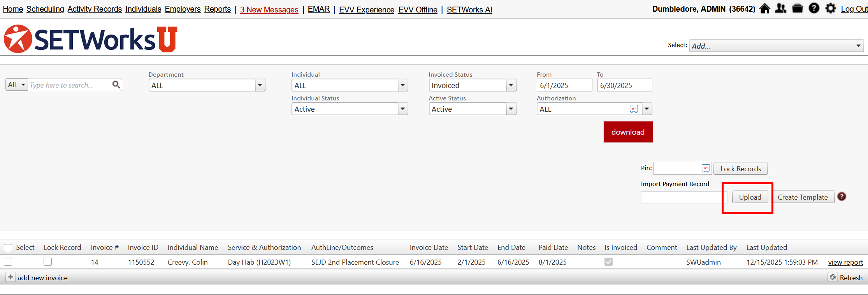The height and width of the screenshot is (295, 868).
Task: Expand the Individual Status dropdown
Action: point(403,109)
